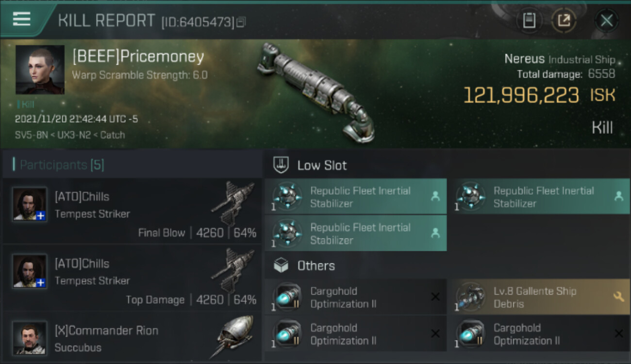Copy the kill report ID

241,22
